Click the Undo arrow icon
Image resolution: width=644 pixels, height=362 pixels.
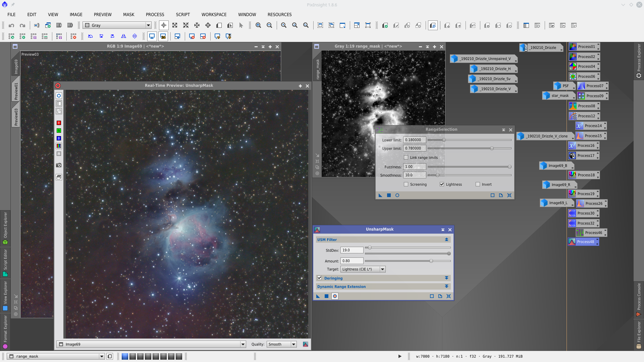(x=11, y=25)
